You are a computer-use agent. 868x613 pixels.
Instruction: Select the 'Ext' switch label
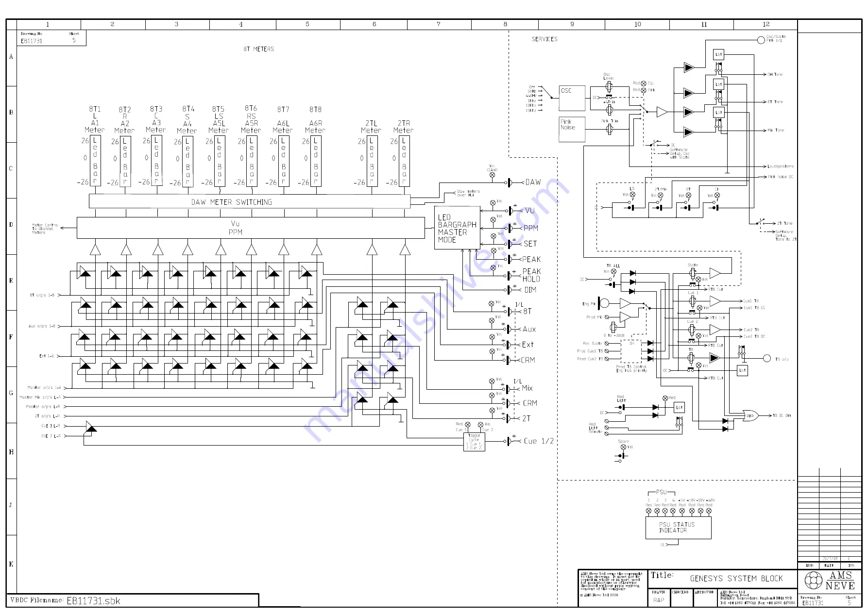[x=528, y=345]
